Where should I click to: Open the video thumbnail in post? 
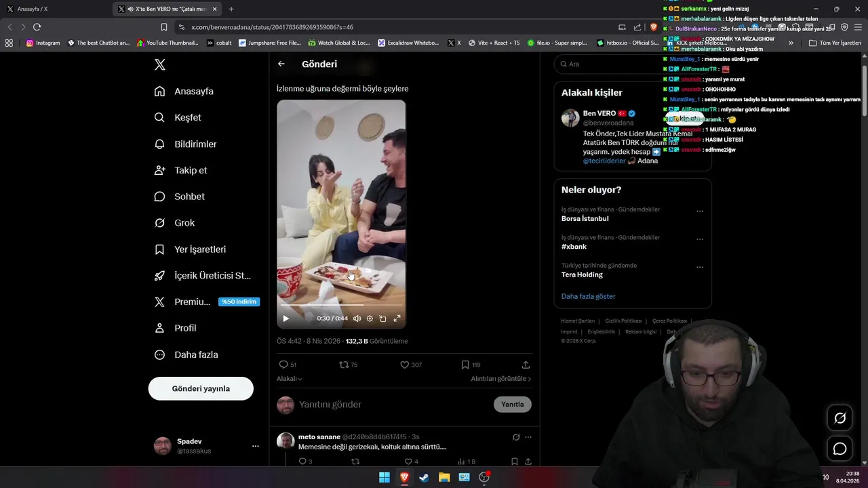click(x=341, y=214)
